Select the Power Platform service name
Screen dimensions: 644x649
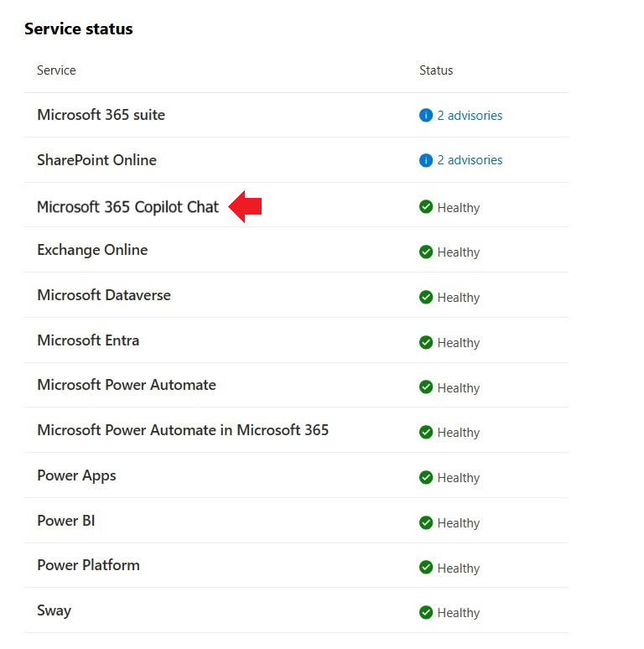89,565
